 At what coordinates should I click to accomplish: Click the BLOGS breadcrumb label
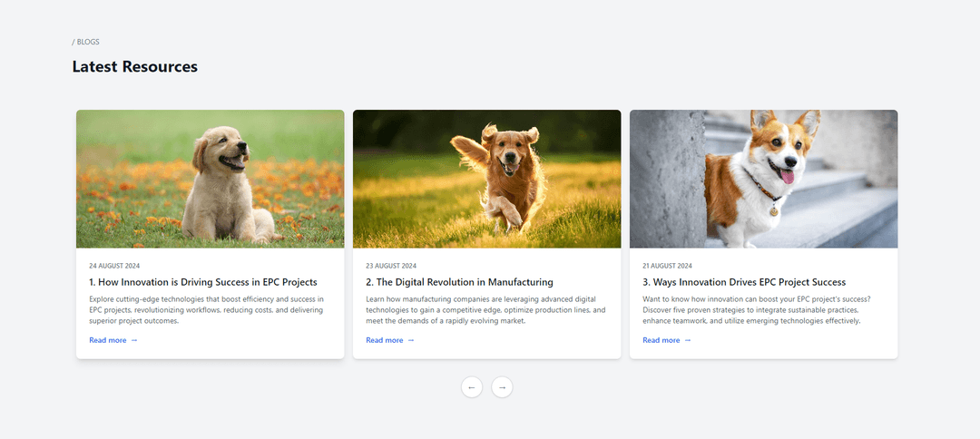(87, 42)
